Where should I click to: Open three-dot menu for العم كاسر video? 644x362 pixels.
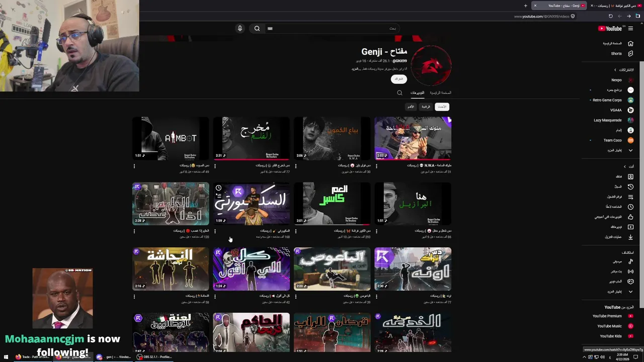coord(295,231)
